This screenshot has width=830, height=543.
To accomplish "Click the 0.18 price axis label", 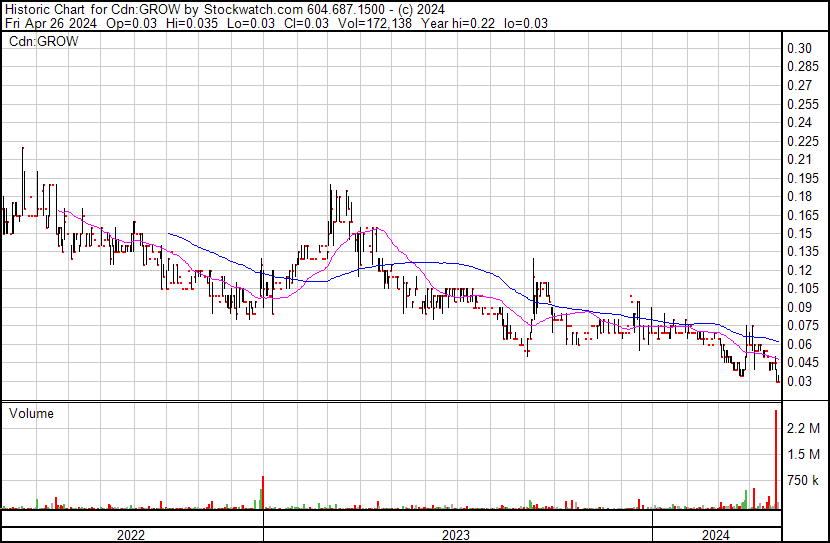I will click(798, 196).
